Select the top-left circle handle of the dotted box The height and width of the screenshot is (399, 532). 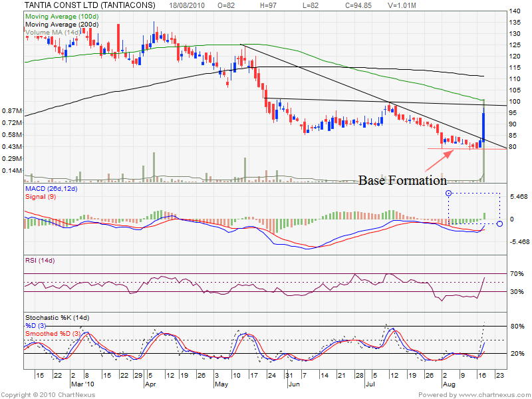tap(448, 194)
